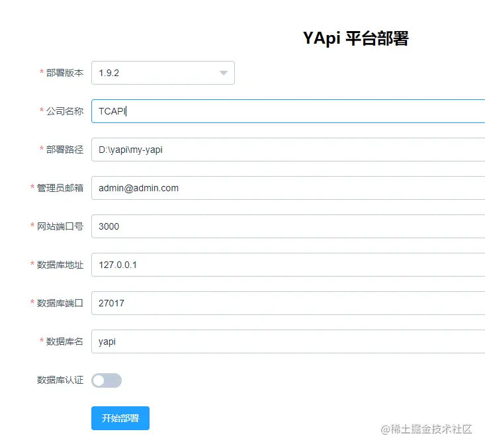This screenshot has height=448, width=485.
Task: Click the 数据库地址 field showing 127.0.0.1
Action: pyautogui.click(x=288, y=265)
